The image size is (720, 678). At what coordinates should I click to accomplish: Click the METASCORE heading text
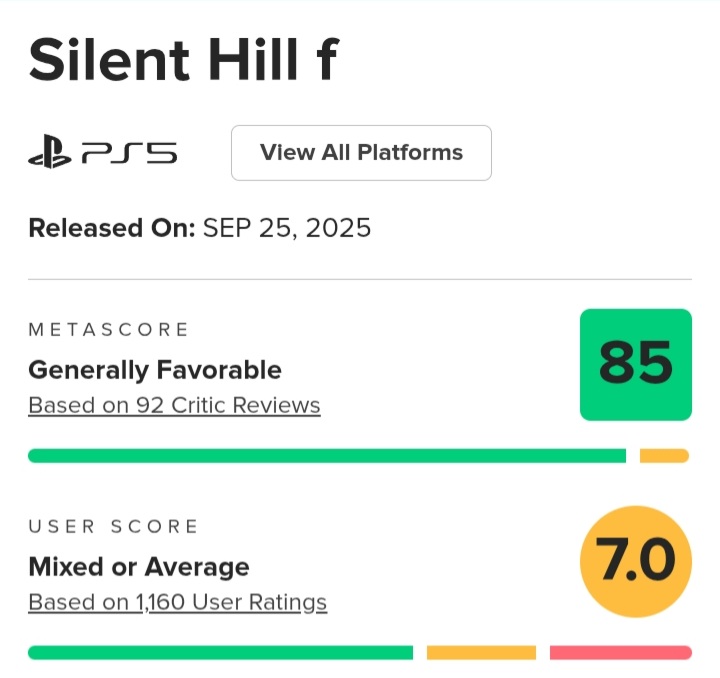(x=108, y=330)
